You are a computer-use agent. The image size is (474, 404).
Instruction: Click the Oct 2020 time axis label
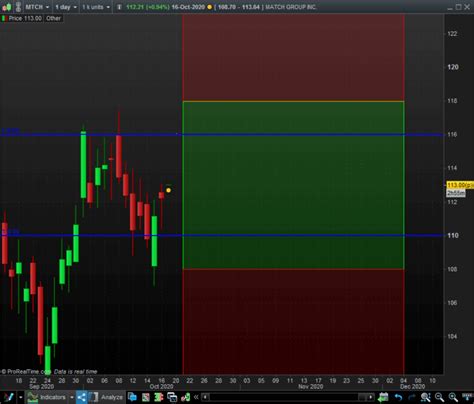(x=161, y=387)
